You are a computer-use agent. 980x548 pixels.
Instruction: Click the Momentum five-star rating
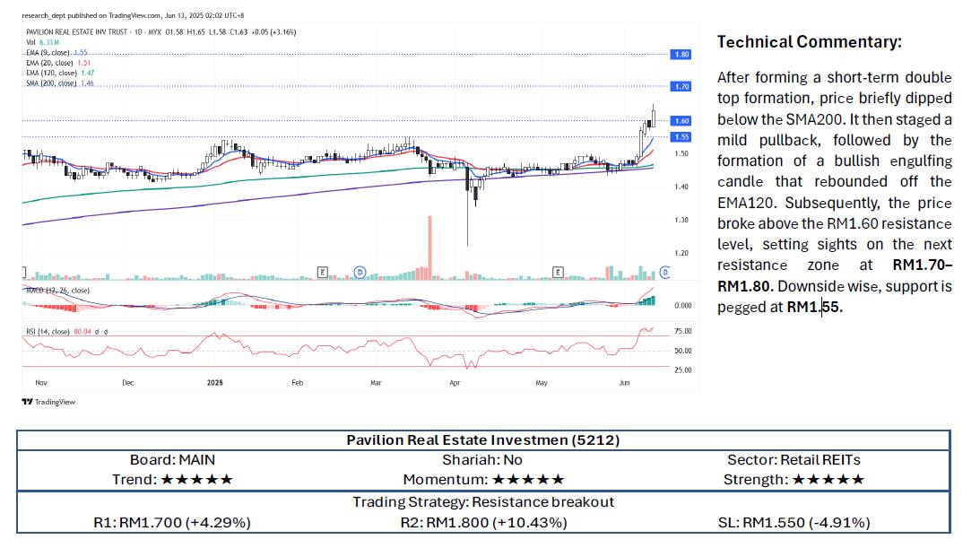point(528,480)
